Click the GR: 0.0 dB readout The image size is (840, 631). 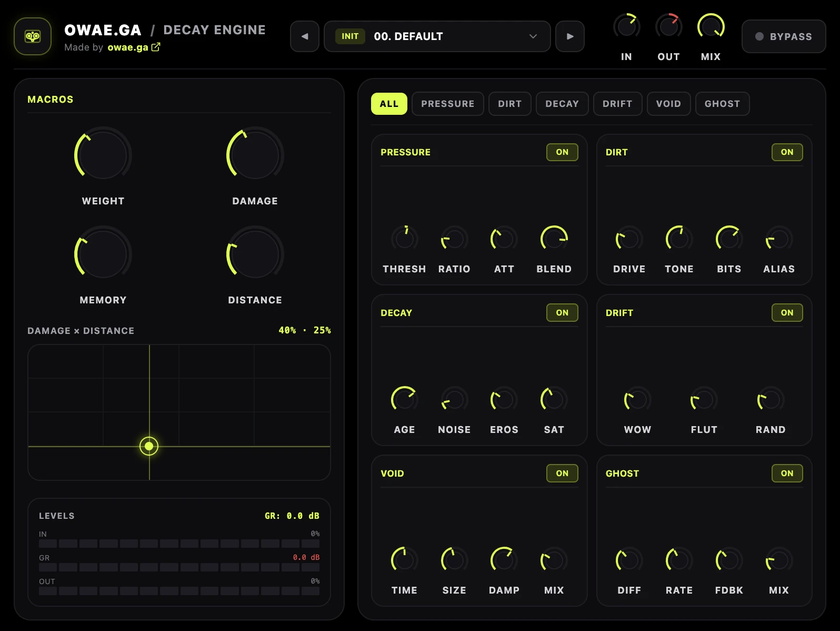coord(292,516)
